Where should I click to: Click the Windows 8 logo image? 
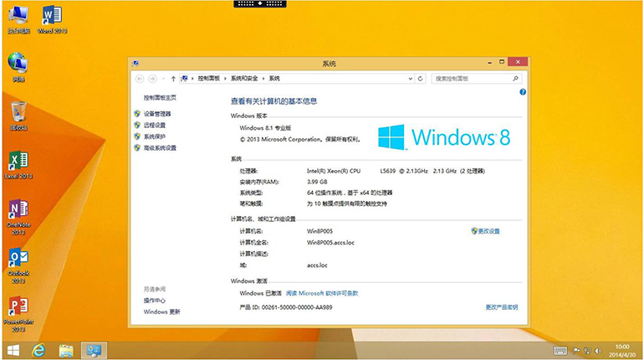(x=444, y=137)
